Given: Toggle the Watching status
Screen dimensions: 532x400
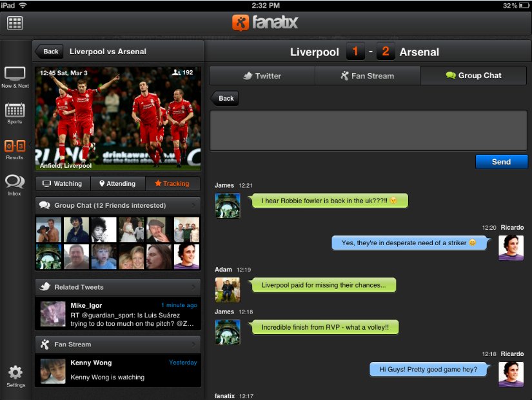Looking at the screenshot, I should [63, 184].
